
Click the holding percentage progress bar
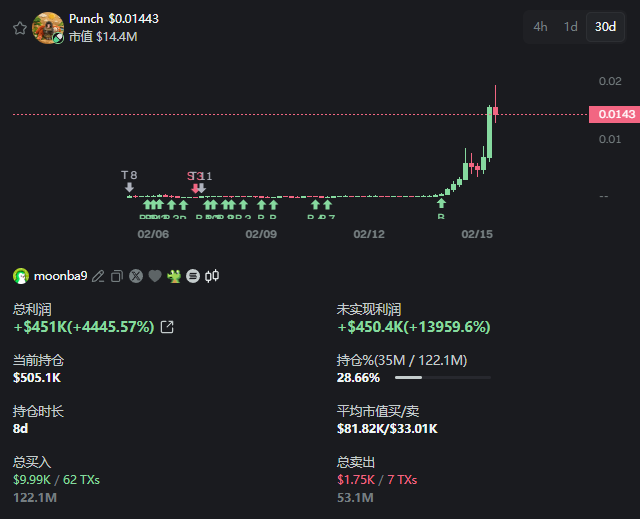(443, 378)
